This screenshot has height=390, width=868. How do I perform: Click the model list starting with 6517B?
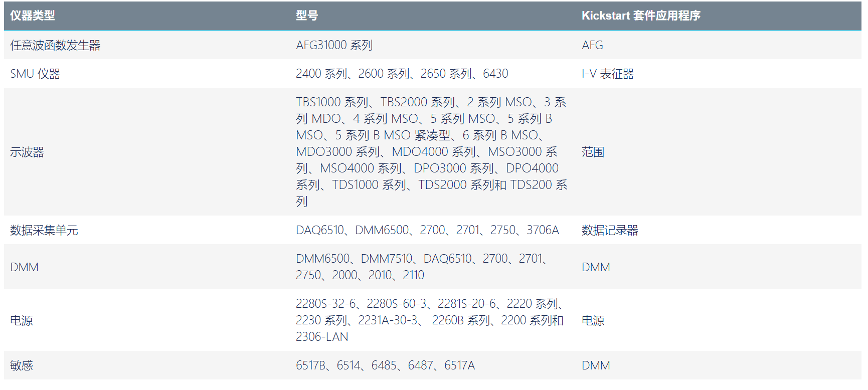[x=385, y=365]
